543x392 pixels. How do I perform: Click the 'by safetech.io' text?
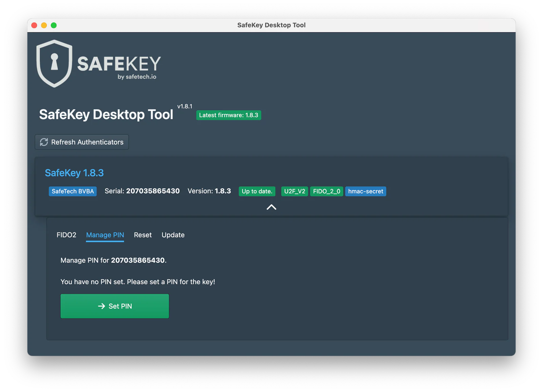pyautogui.click(x=137, y=77)
